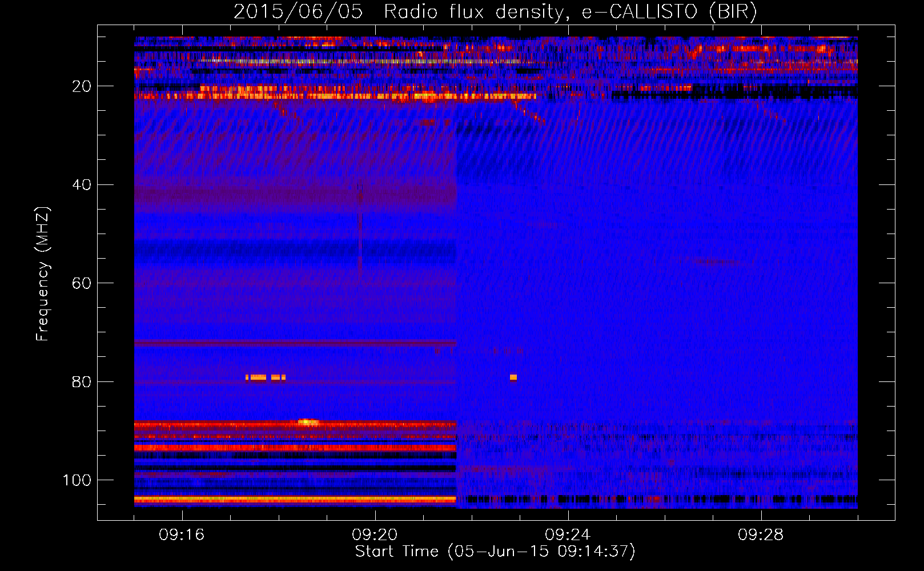The height and width of the screenshot is (571, 924).
Task: Select the 09:28 time tick label
Action: [x=761, y=535]
